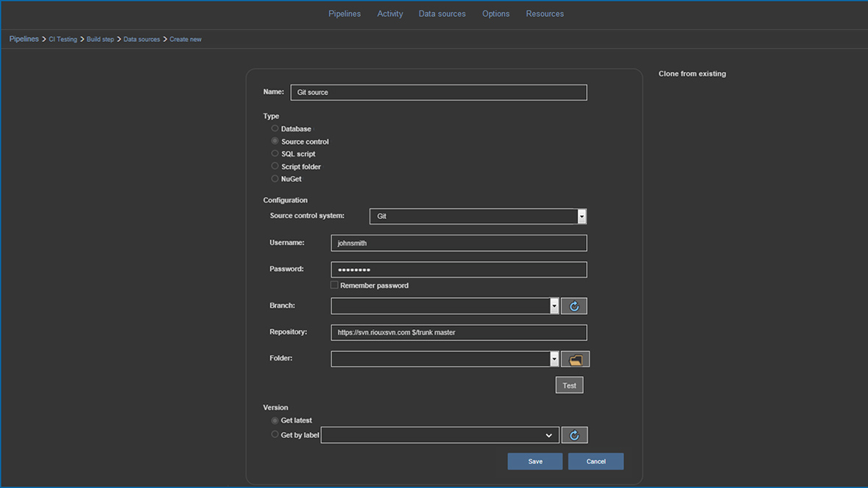Refresh the Branch list
Viewport: 868px width, 488px height.
574,305
